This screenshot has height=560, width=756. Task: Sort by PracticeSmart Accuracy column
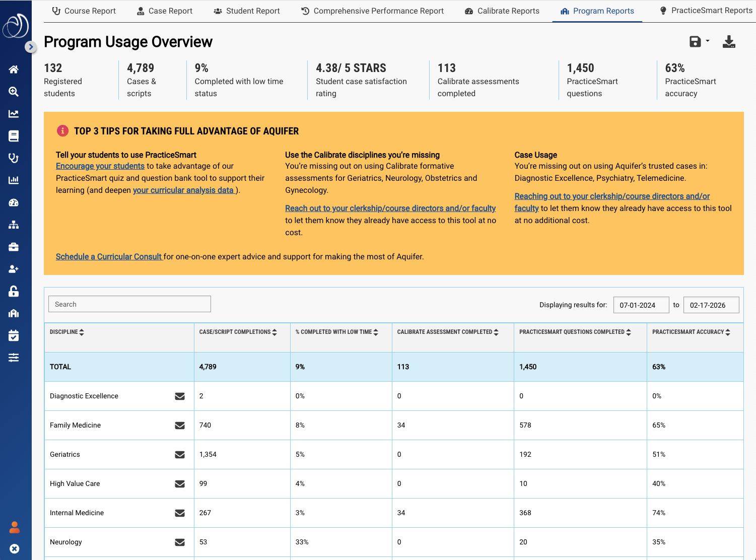727,332
